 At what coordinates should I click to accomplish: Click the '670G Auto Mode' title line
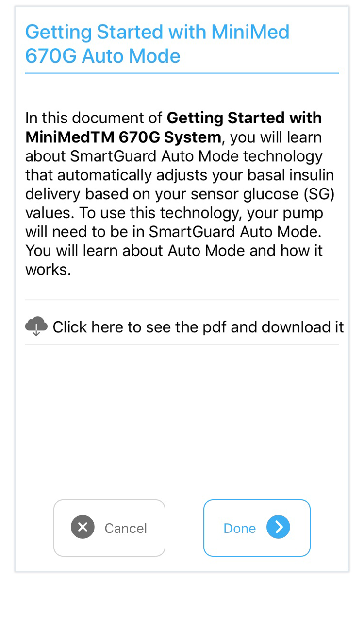103,56
